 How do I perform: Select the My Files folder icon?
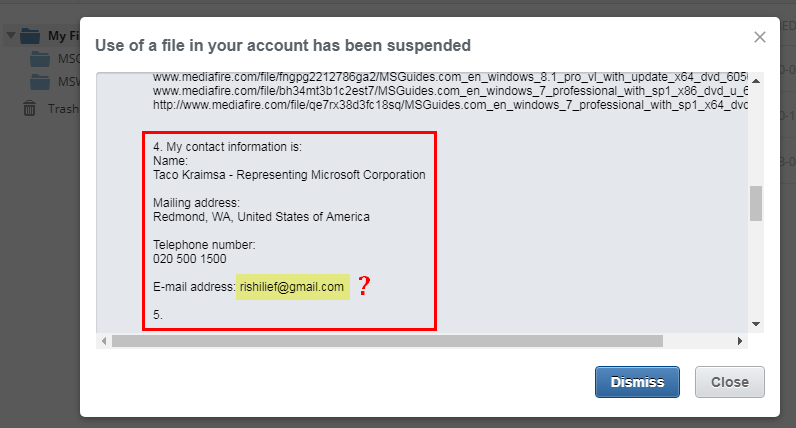click(x=30, y=36)
